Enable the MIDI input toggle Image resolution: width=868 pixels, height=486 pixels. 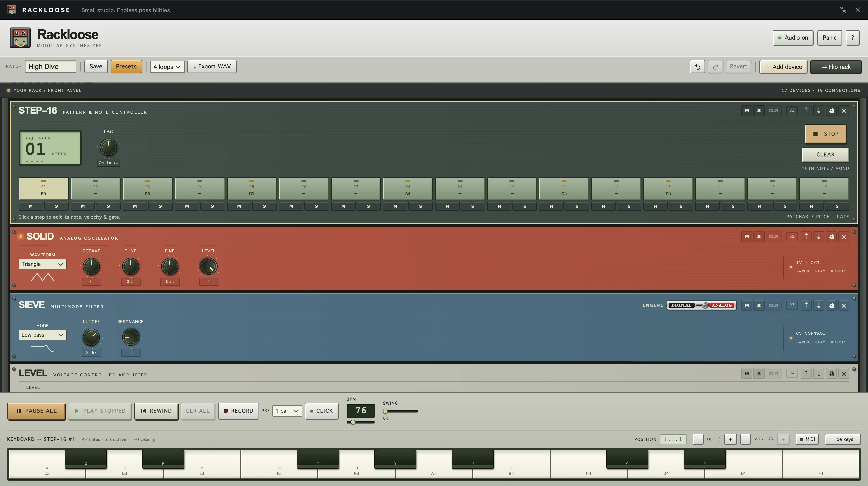click(807, 439)
